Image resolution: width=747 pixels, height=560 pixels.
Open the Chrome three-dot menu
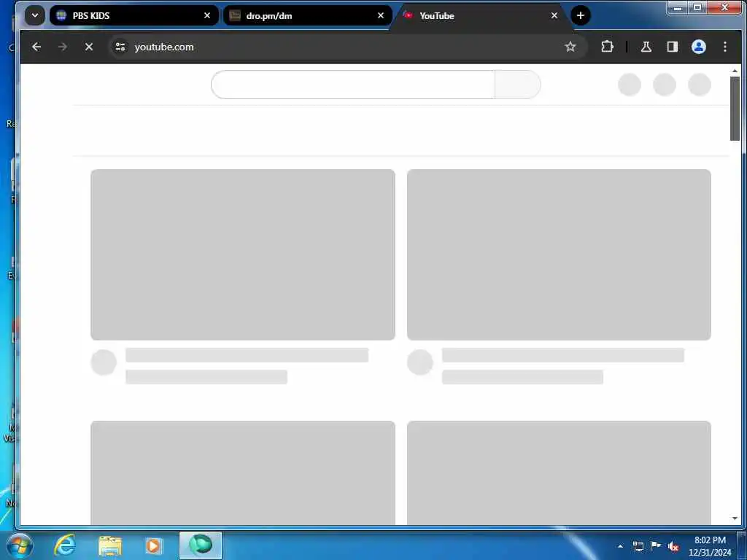click(x=724, y=47)
